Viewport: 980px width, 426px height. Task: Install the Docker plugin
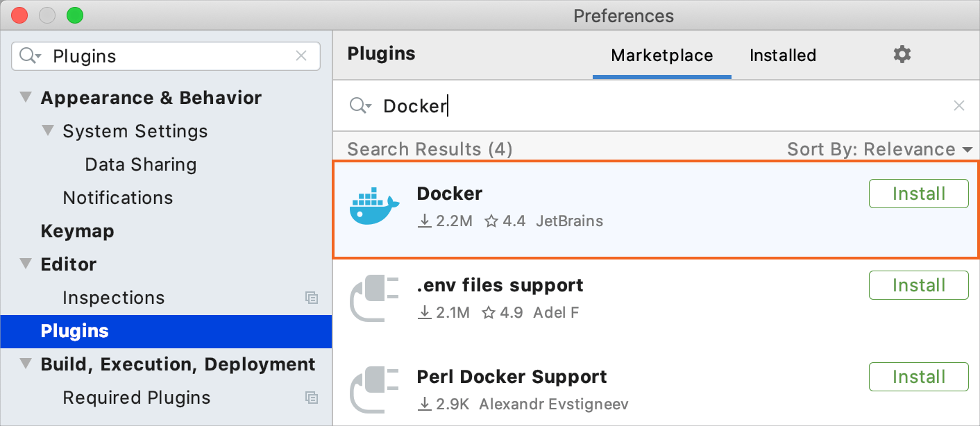pos(919,194)
